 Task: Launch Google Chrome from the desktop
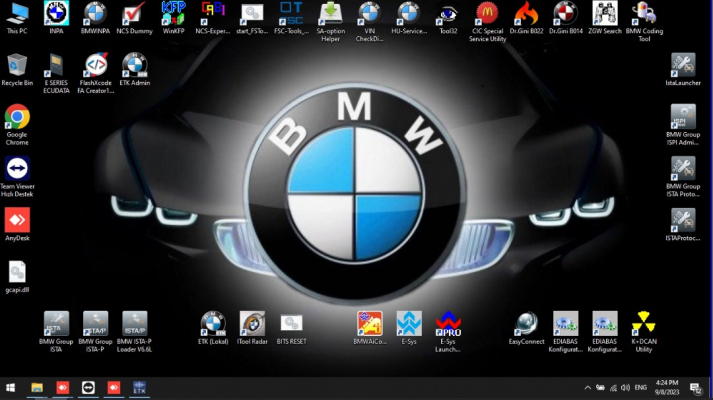17,118
